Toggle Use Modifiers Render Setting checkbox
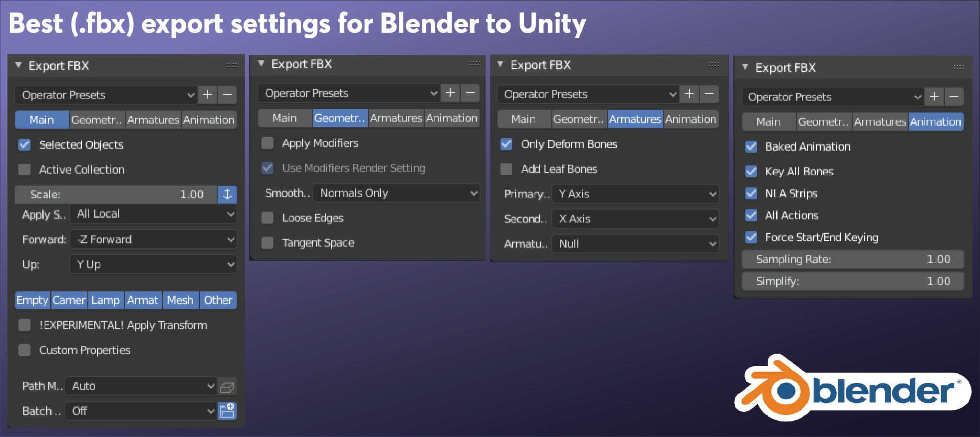Viewport: 980px width, 437px height. click(x=267, y=168)
